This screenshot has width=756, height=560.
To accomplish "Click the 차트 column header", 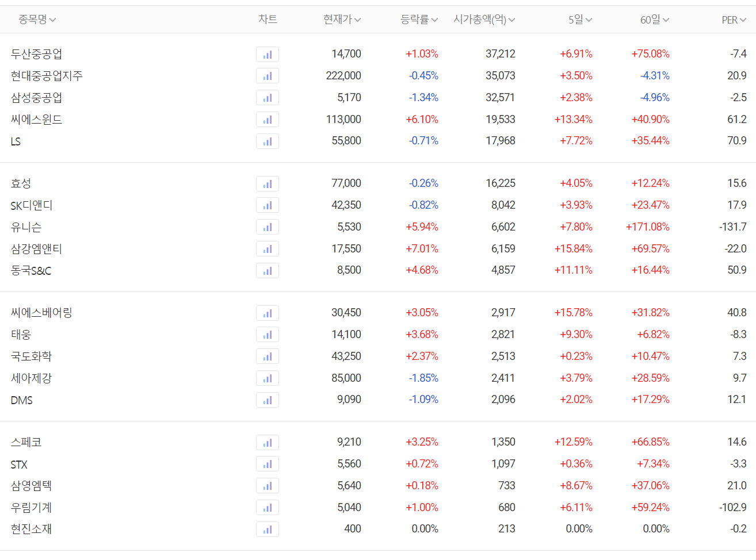I will [x=268, y=20].
